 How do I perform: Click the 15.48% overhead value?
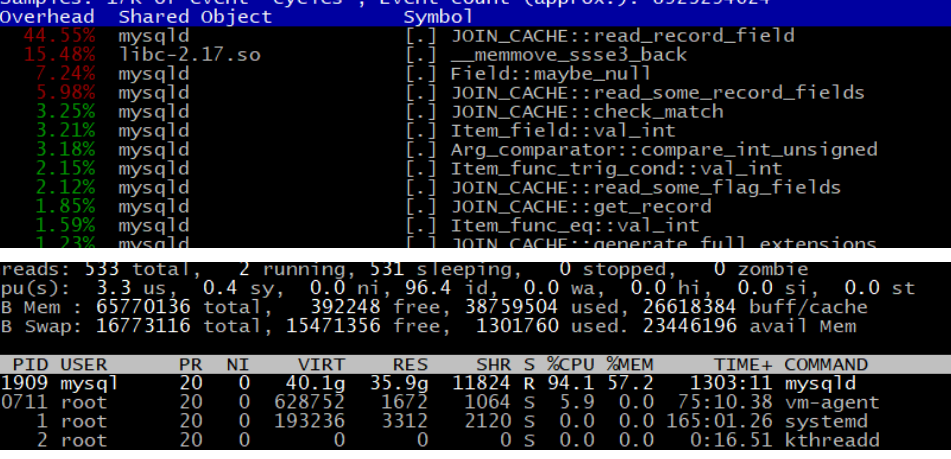pyautogui.click(x=59, y=55)
